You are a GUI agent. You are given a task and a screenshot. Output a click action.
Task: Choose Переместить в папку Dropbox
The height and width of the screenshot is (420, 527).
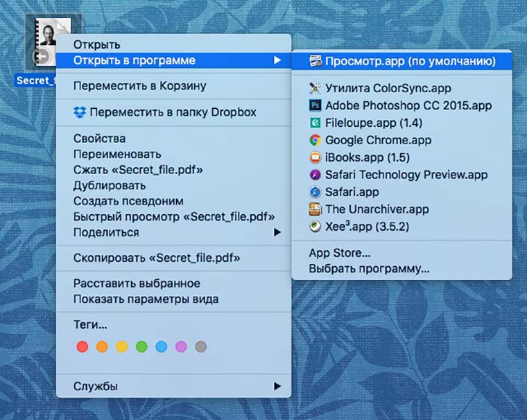(x=174, y=112)
